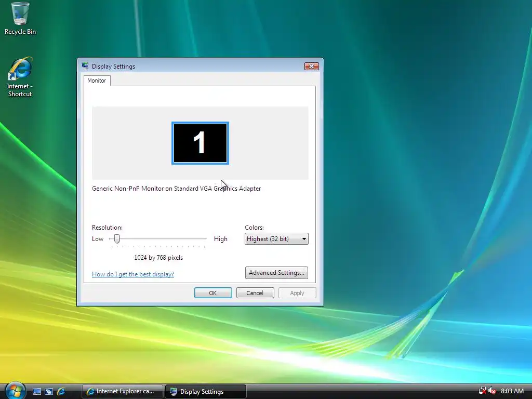Close the Display Settings dialog
Screen dimensions: 532x399
(x=312, y=66)
